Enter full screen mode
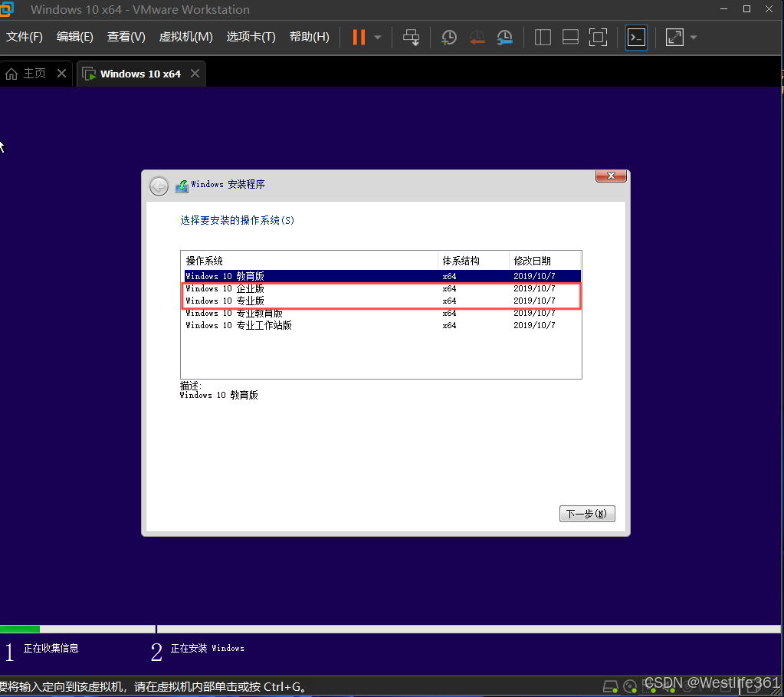The image size is (784, 697). 674,37
